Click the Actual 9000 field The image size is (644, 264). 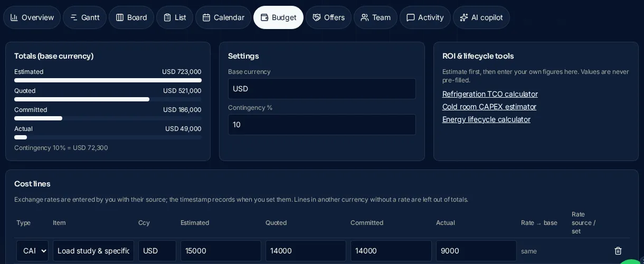coord(476,251)
